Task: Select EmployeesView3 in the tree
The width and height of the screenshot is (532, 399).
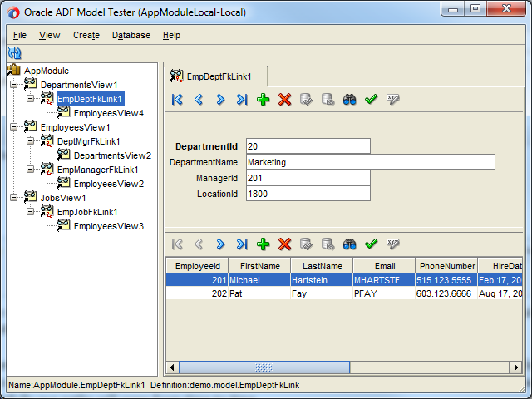Action: (109, 226)
